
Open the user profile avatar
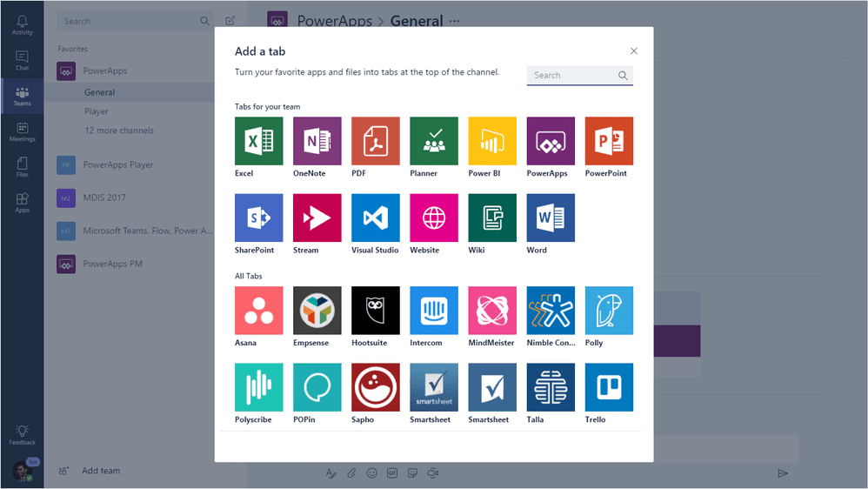[23, 472]
